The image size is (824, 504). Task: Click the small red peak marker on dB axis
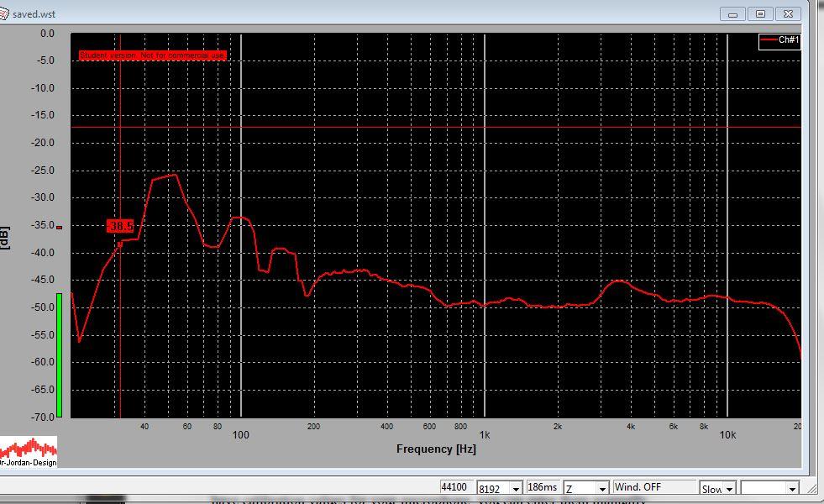tap(59, 227)
